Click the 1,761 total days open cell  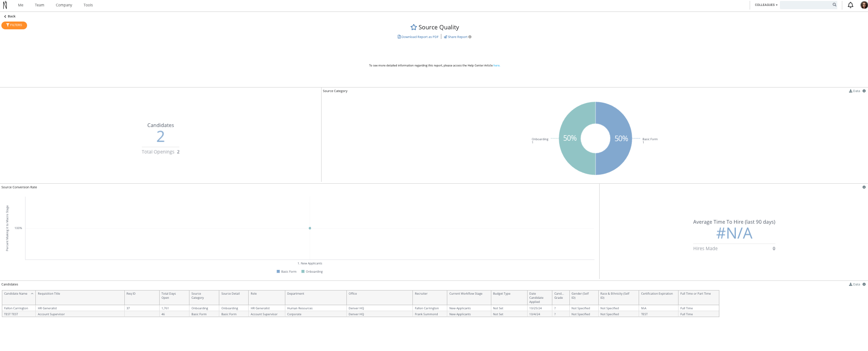[x=174, y=308]
